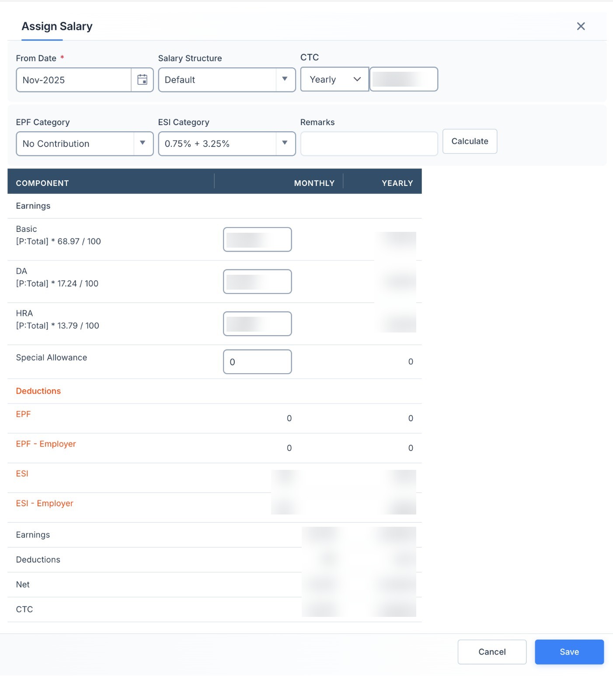Click the ESI - Employer row label
613x700 pixels.
click(45, 503)
